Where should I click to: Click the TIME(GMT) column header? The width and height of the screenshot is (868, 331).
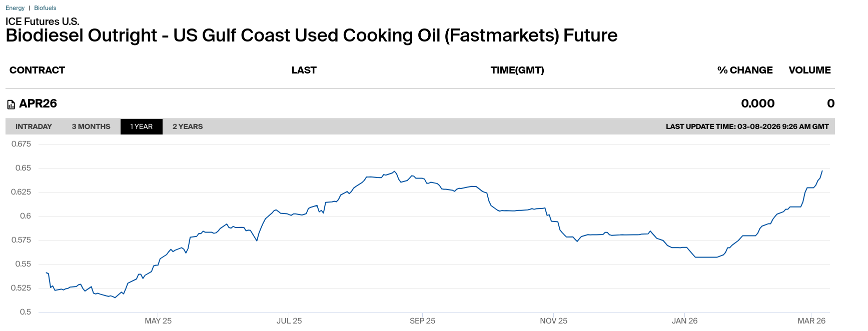[x=517, y=70]
